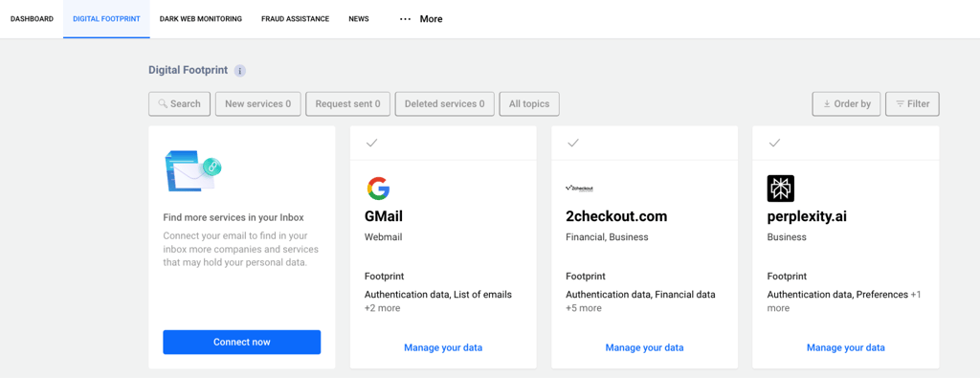Open the All topics selector
Viewport: 980px width, 378px height.
click(529, 103)
